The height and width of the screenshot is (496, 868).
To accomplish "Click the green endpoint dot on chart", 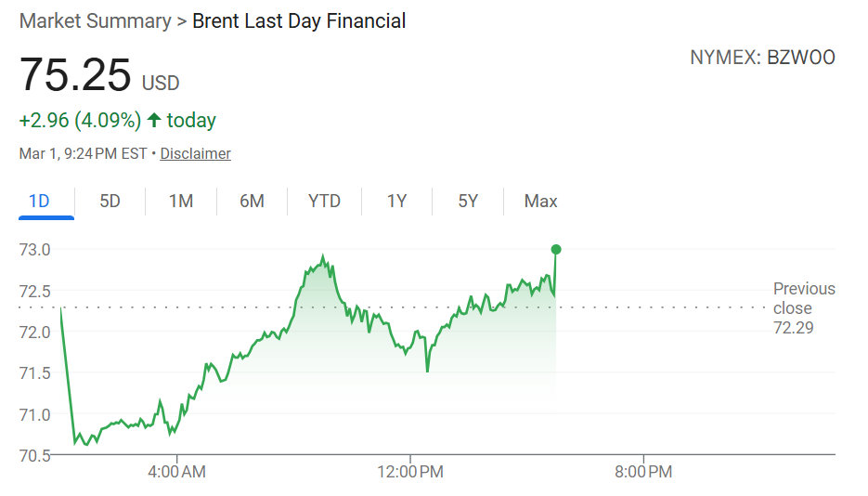I will point(555,249).
